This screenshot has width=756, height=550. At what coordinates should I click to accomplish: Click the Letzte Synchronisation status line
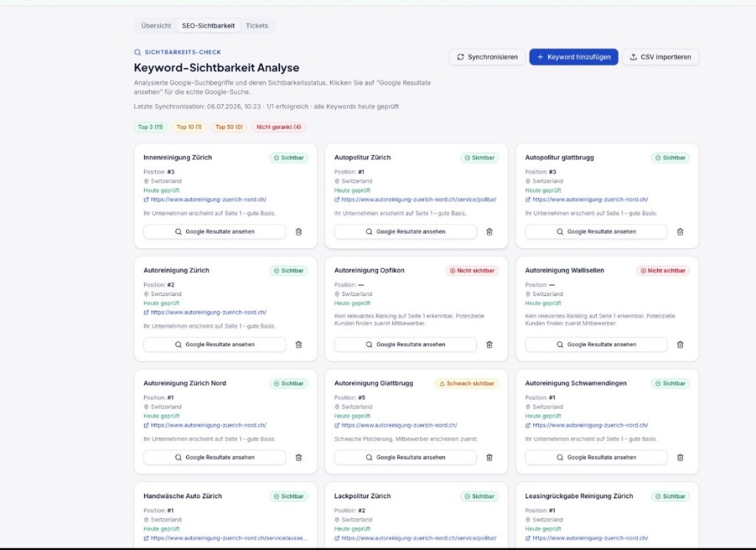[x=266, y=106]
